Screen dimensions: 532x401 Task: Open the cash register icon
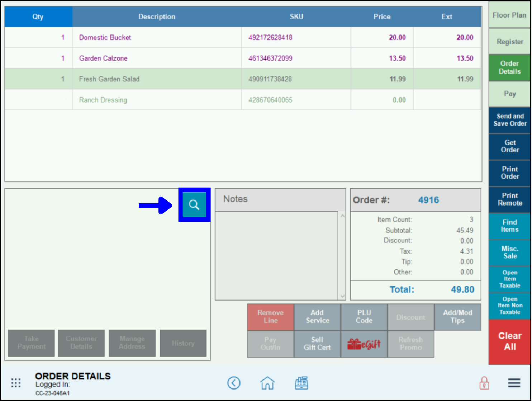point(301,383)
